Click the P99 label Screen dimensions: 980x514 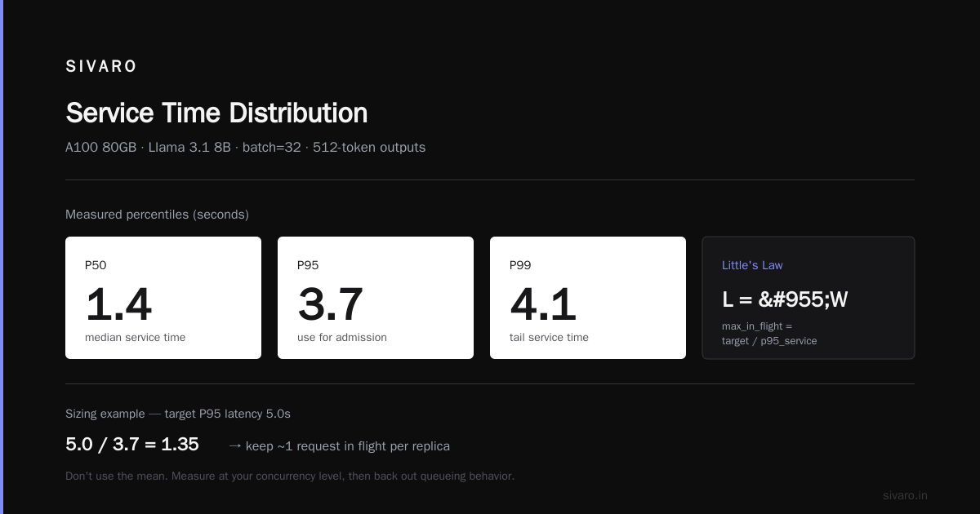(x=520, y=265)
